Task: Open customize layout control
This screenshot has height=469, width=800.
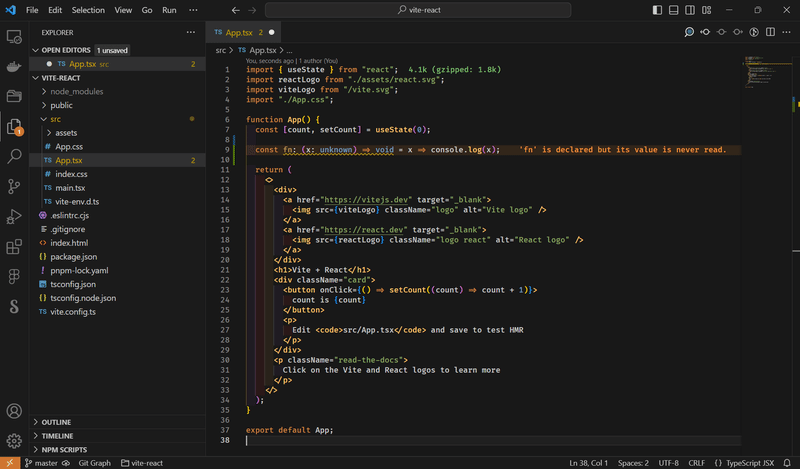Action: (707, 10)
